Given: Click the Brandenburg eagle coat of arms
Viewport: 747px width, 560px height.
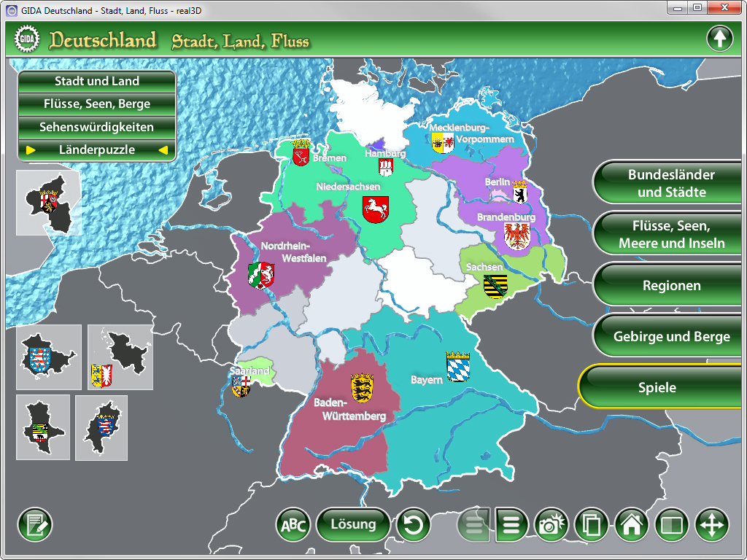Looking at the screenshot, I should [517, 236].
